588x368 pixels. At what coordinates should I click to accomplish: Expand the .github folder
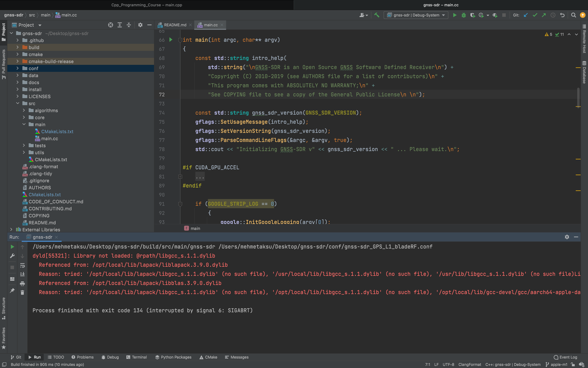(x=17, y=40)
